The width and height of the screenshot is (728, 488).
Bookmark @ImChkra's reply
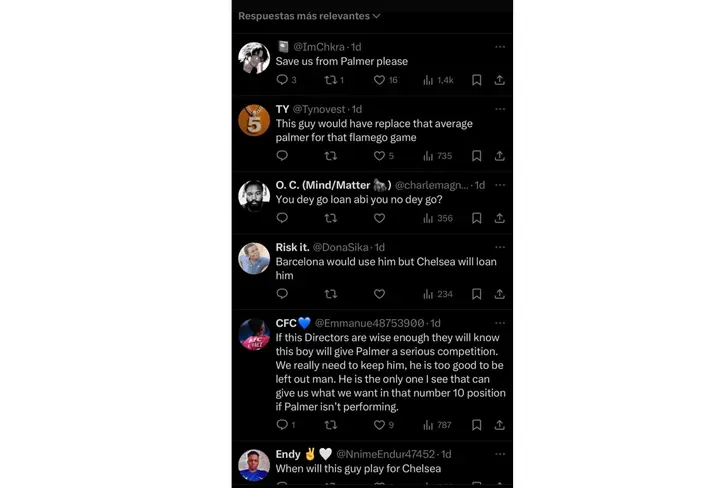(x=476, y=80)
